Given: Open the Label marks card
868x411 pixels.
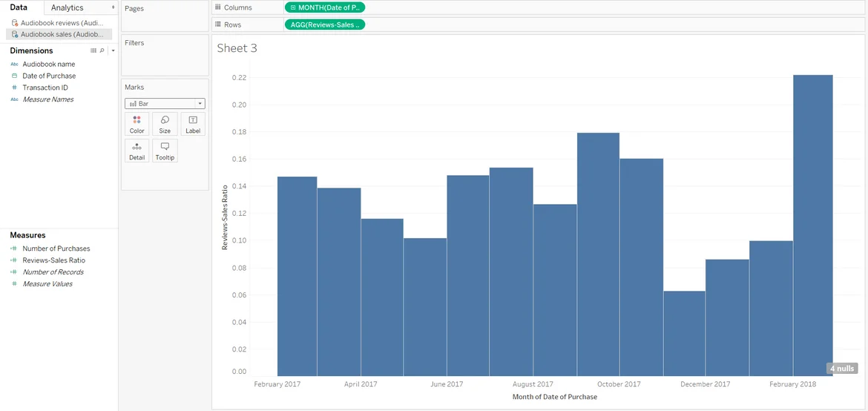Looking at the screenshot, I should click(x=193, y=124).
